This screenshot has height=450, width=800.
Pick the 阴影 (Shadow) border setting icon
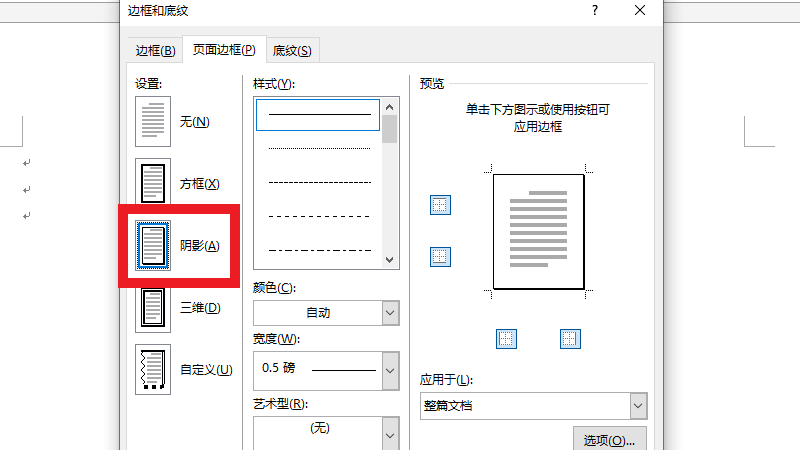pos(153,246)
